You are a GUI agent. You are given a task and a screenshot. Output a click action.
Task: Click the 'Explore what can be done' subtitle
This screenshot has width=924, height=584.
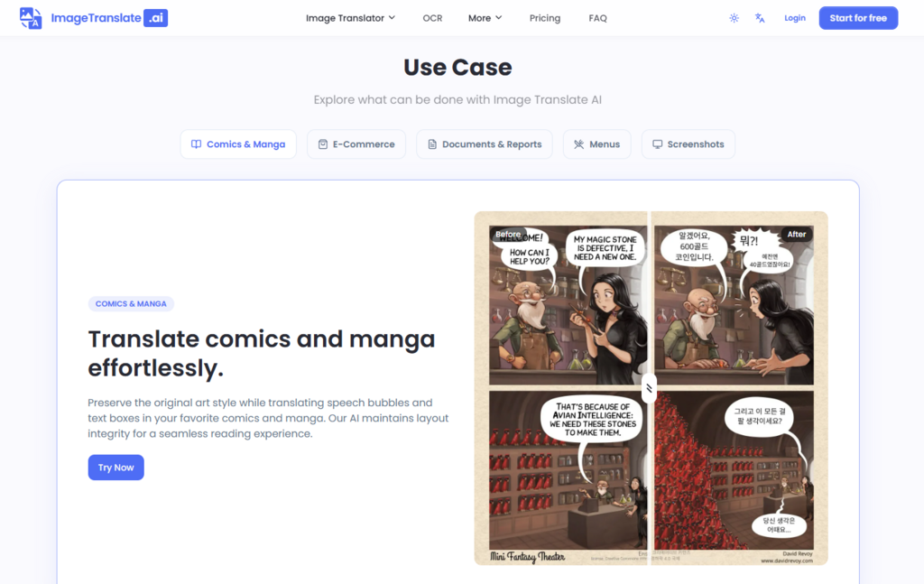coord(457,100)
